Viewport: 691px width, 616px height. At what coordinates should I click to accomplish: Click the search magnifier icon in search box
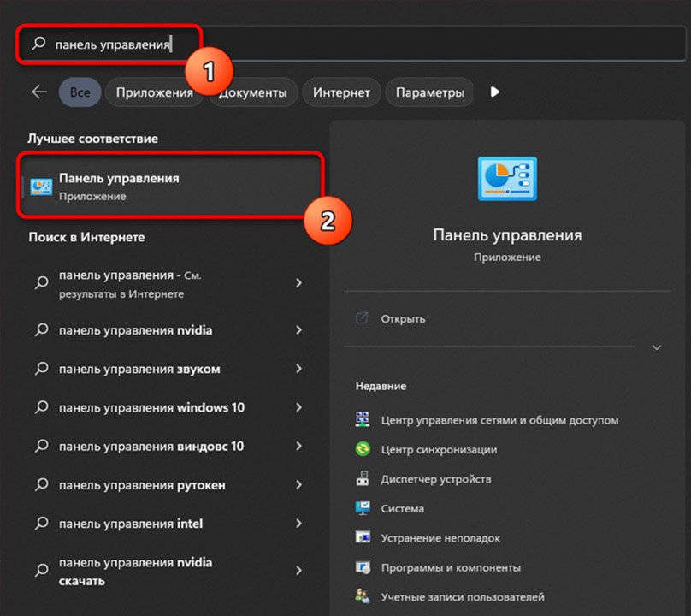click(x=38, y=44)
